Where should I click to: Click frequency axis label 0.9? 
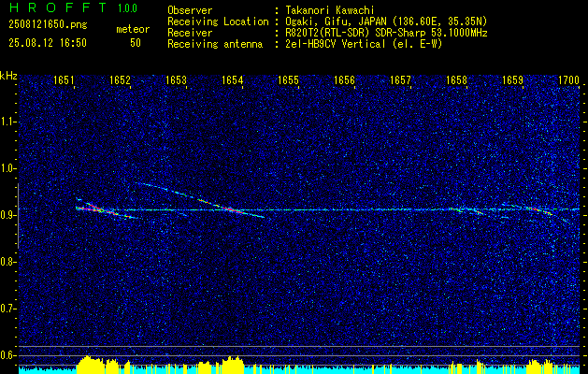click(7, 215)
